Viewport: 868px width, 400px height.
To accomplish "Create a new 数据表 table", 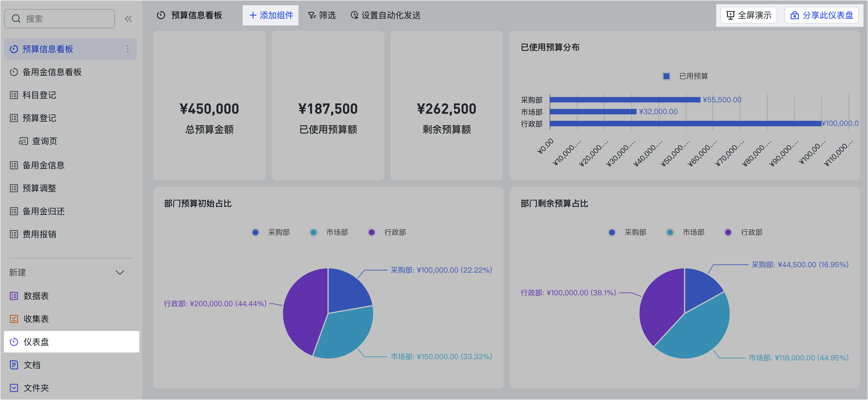I will point(36,296).
